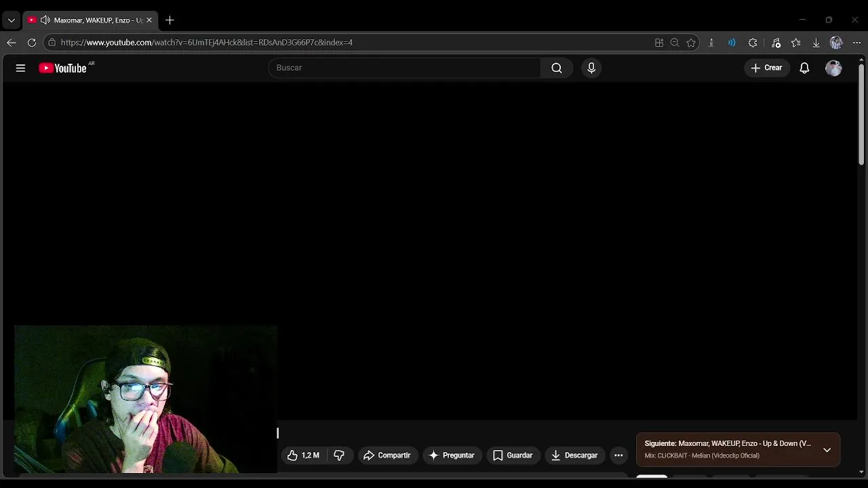Start voice search with the microphone

pos(591,68)
